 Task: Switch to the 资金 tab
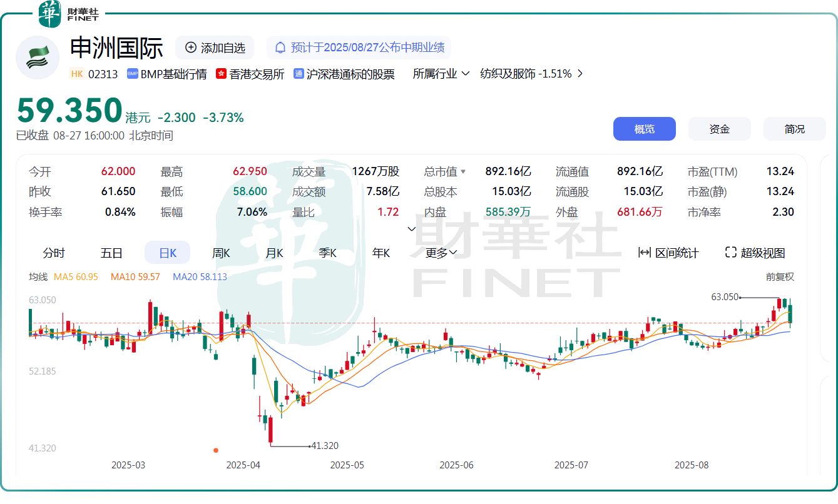(x=720, y=129)
